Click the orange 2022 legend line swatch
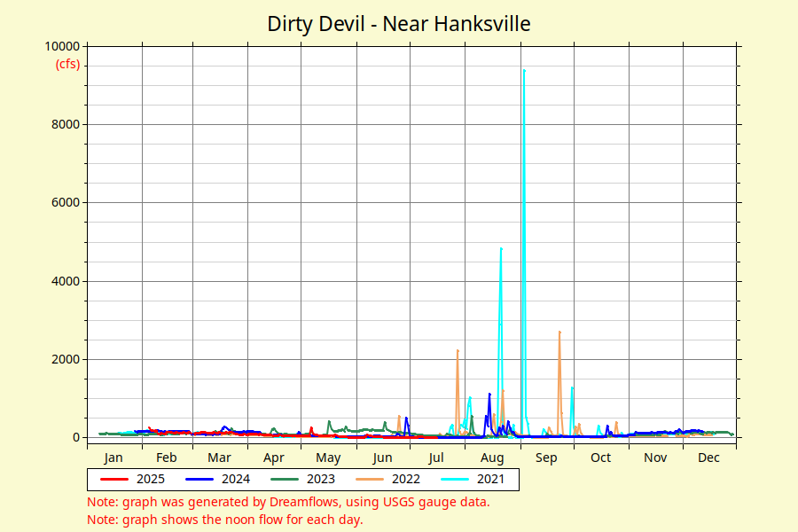This screenshot has width=798, height=532. tap(370, 480)
